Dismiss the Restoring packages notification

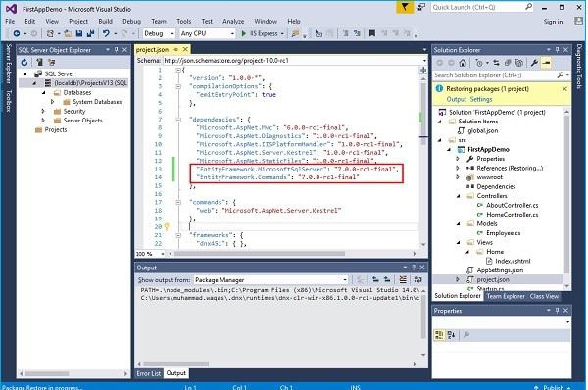(x=564, y=89)
